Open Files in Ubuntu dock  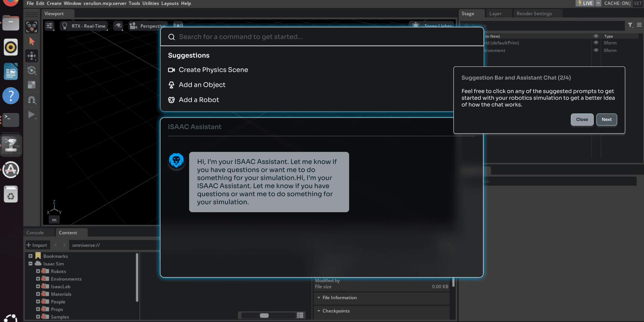[11, 23]
